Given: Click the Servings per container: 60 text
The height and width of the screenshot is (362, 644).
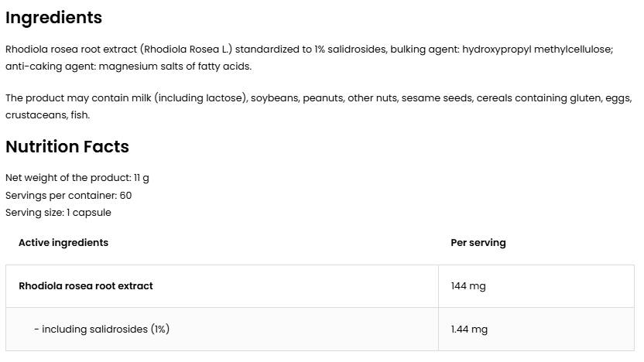Looking at the screenshot, I should [x=69, y=195].
